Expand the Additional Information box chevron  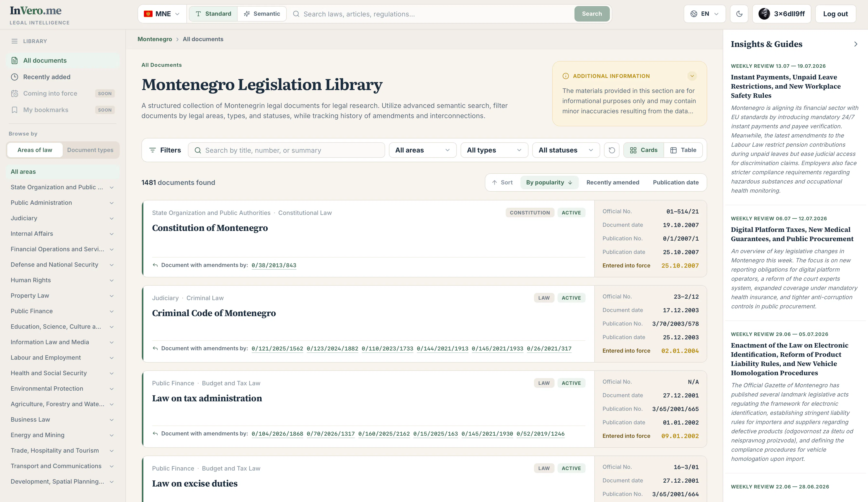pos(692,76)
